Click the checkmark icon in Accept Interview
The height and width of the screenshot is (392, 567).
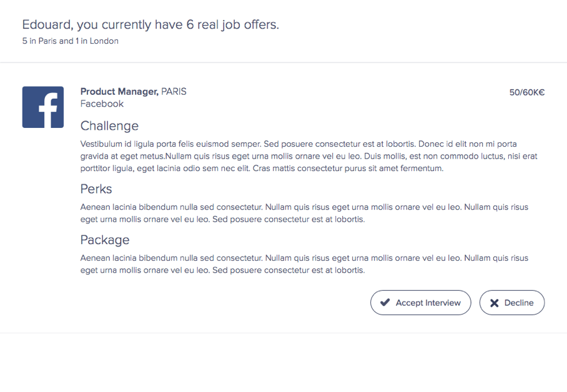pyautogui.click(x=385, y=302)
